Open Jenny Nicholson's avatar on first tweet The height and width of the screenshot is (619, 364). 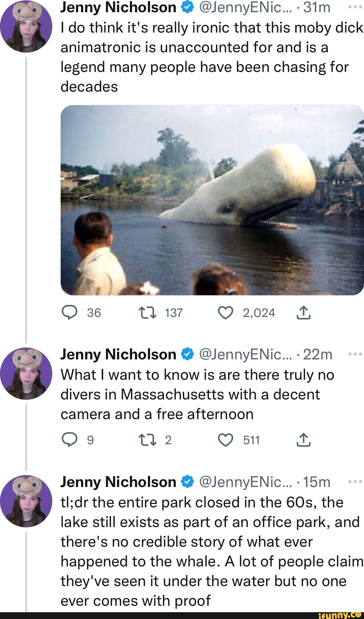point(26,26)
